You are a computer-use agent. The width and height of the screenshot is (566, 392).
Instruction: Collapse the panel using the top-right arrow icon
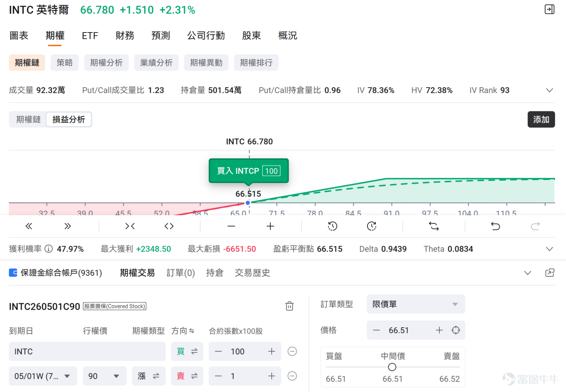[549, 10]
